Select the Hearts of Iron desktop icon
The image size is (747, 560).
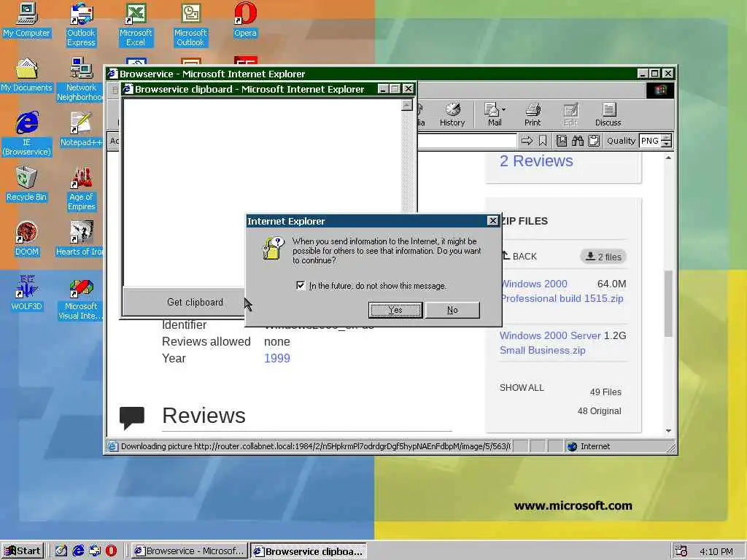pyautogui.click(x=80, y=238)
